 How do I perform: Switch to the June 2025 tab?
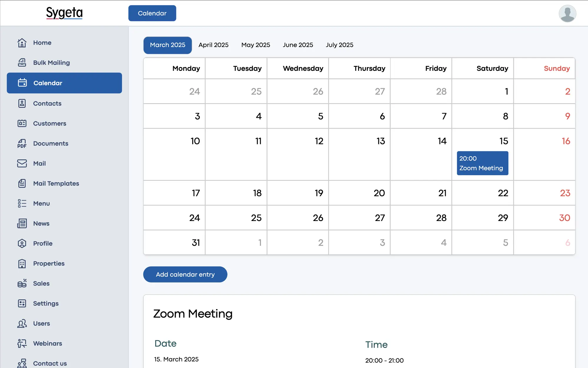pos(298,45)
